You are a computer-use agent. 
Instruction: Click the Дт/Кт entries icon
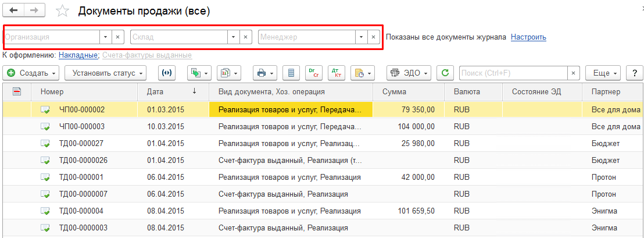click(336, 73)
